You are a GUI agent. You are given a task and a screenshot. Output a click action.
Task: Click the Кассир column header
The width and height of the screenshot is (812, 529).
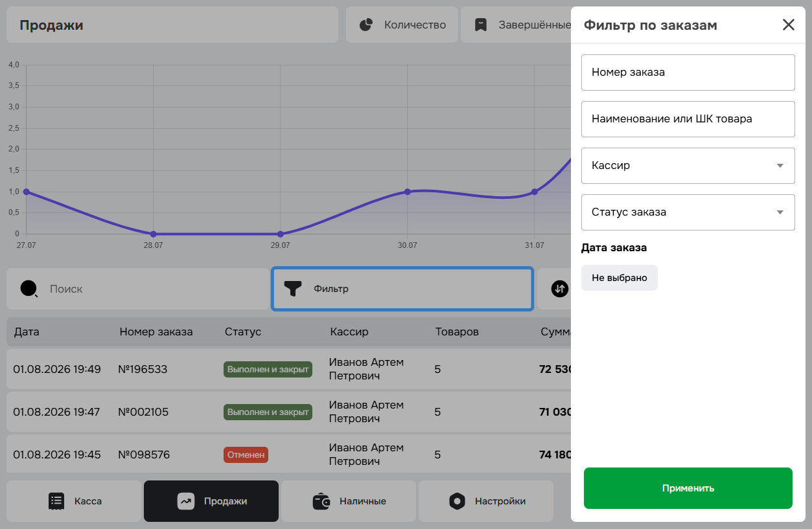[x=349, y=332]
